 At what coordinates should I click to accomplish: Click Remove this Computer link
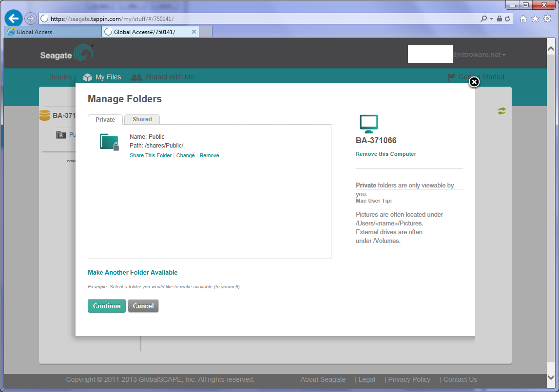point(386,154)
